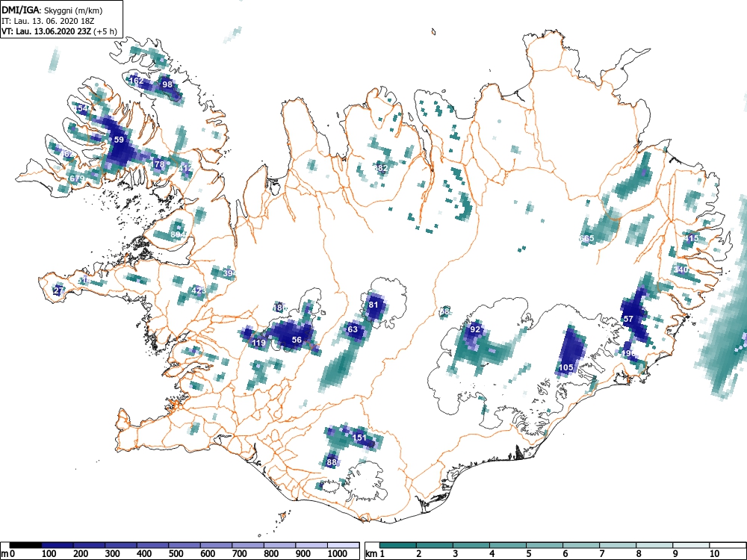The height and width of the screenshot is (560, 747).
Task: Click the visibility value 162 on the map
Action: tap(137, 81)
